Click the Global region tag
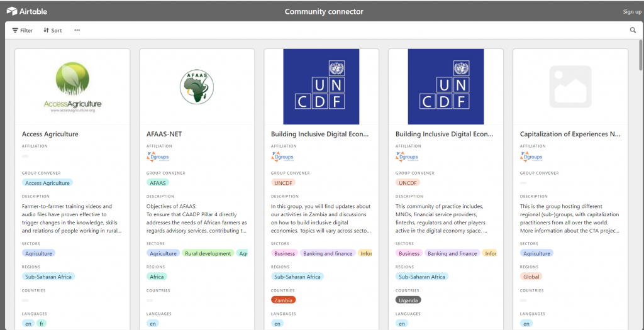 click(x=531, y=277)
